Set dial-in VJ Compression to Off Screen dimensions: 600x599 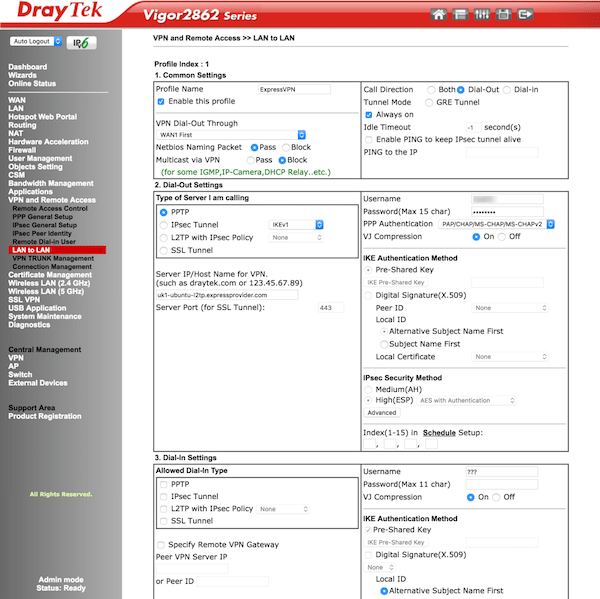point(496,498)
